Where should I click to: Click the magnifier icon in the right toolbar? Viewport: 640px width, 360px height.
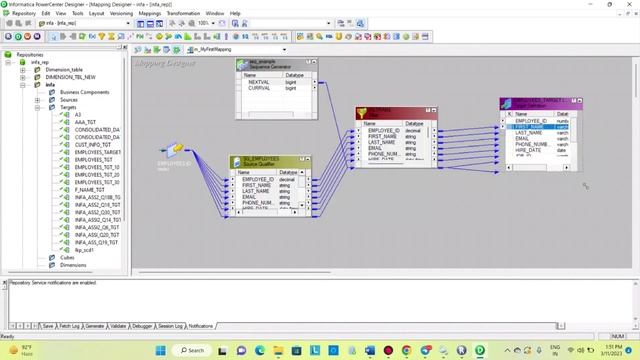pos(319,37)
